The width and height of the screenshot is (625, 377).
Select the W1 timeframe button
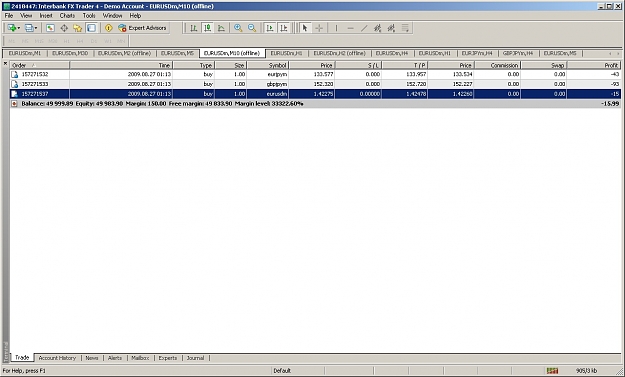[108, 41]
